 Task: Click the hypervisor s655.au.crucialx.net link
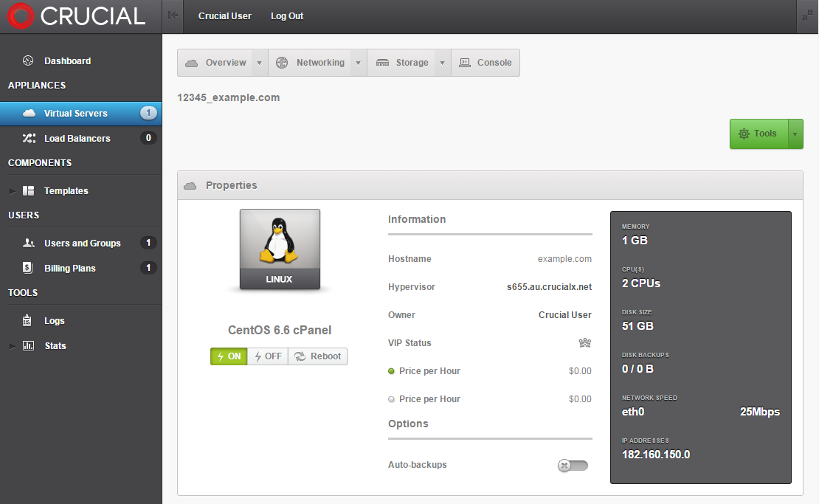click(550, 287)
